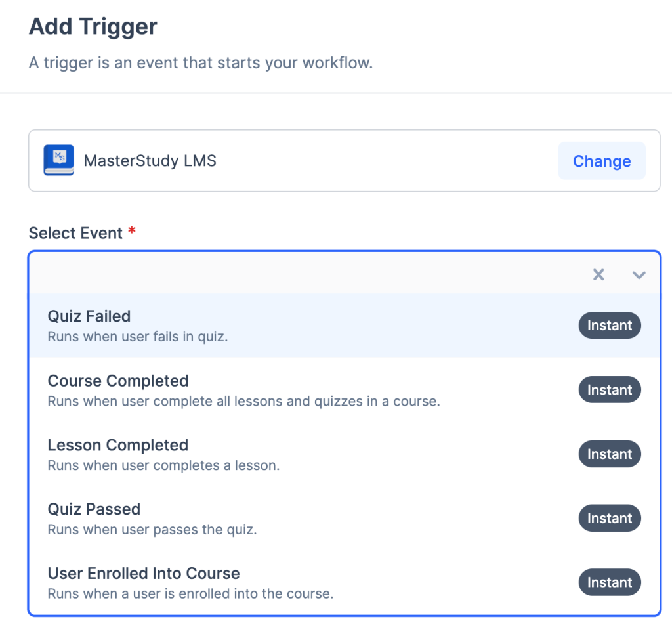Clear the event selection with the X icon

point(598,274)
